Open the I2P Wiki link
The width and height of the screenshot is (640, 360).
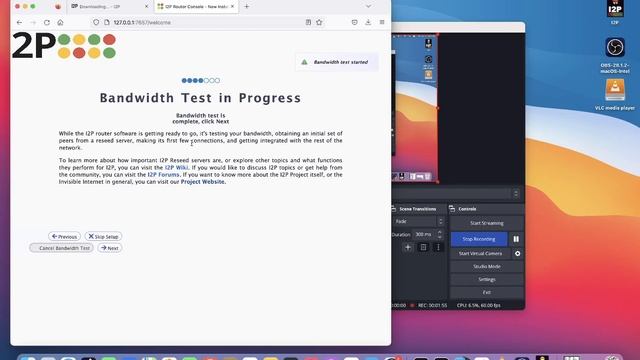click(x=176, y=167)
